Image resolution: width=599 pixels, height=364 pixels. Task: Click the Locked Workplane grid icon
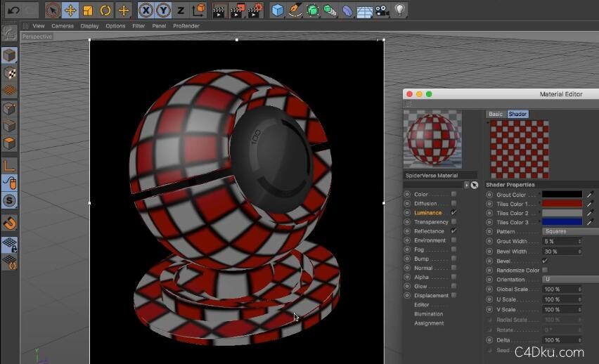(x=9, y=245)
